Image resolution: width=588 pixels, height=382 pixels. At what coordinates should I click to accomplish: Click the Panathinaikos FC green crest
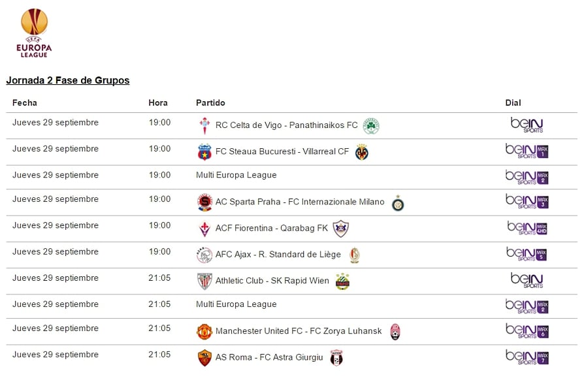click(371, 126)
